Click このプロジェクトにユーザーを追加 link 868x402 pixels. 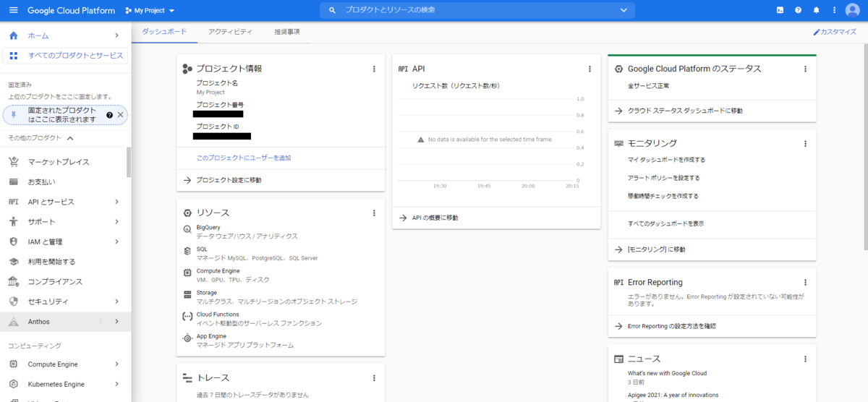(x=244, y=157)
